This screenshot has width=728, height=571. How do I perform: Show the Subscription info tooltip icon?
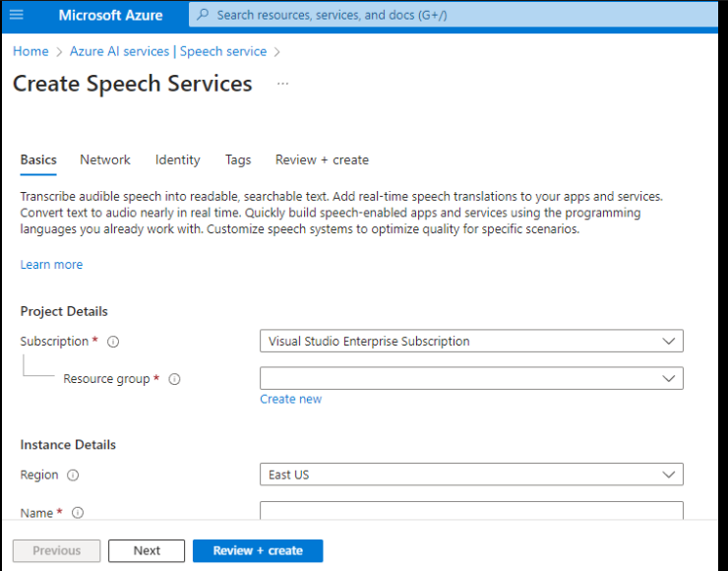coord(113,342)
